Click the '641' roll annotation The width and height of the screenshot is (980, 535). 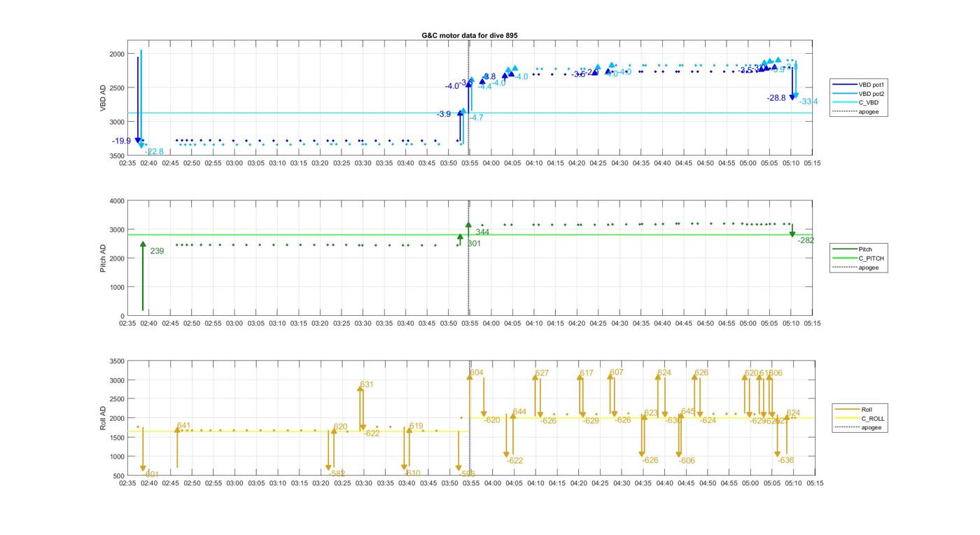click(x=183, y=426)
